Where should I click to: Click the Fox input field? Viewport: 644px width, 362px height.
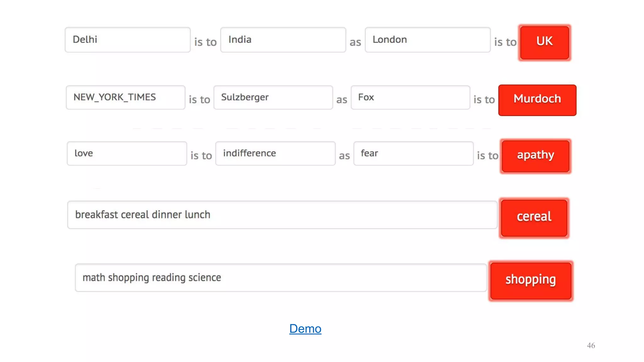[410, 97]
